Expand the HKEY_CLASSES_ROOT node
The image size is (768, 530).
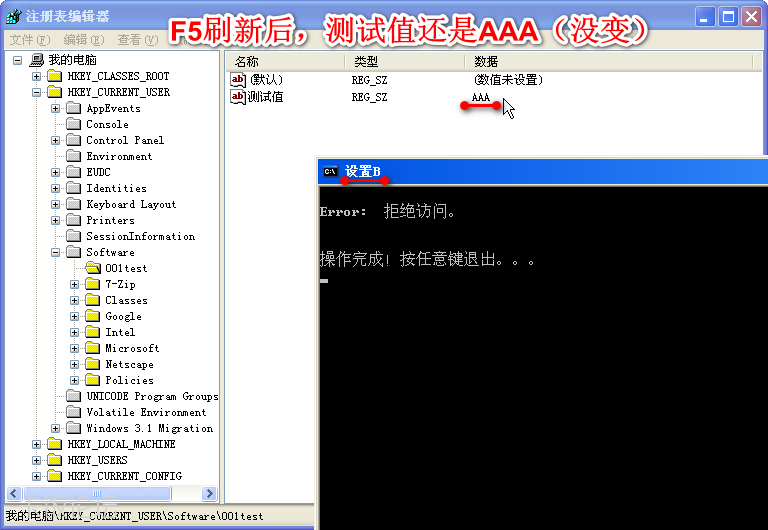pyautogui.click(x=37, y=76)
